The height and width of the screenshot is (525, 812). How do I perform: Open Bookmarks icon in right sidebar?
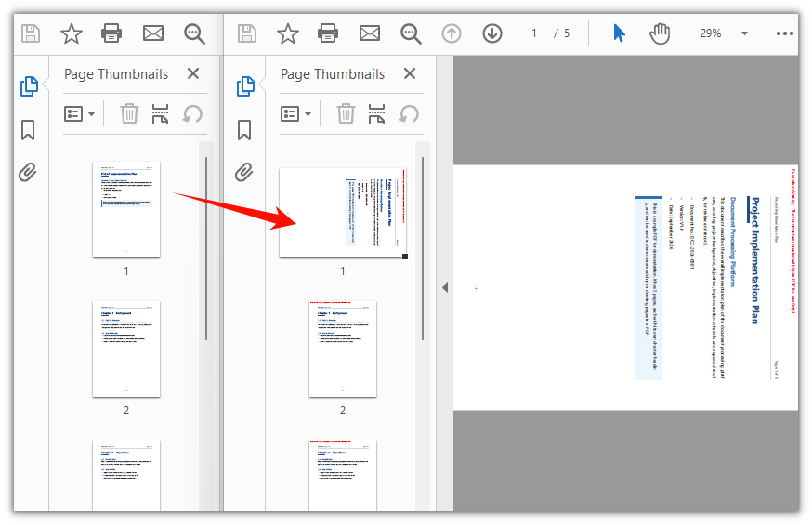[244, 130]
